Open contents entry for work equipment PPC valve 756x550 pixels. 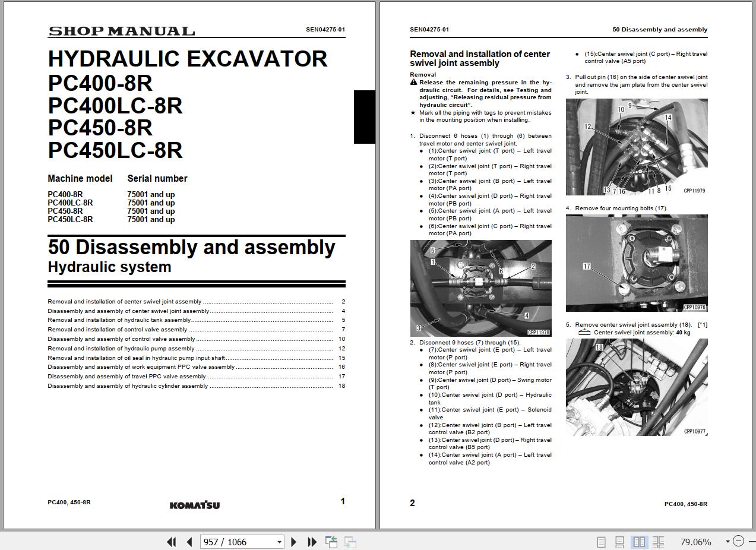[196, 367]
